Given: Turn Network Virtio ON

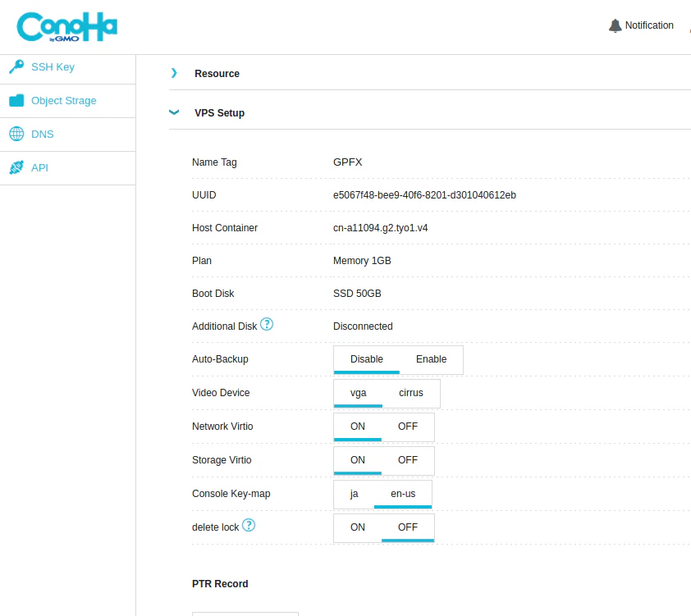Looking at the screenshot, I should (357, 427).
